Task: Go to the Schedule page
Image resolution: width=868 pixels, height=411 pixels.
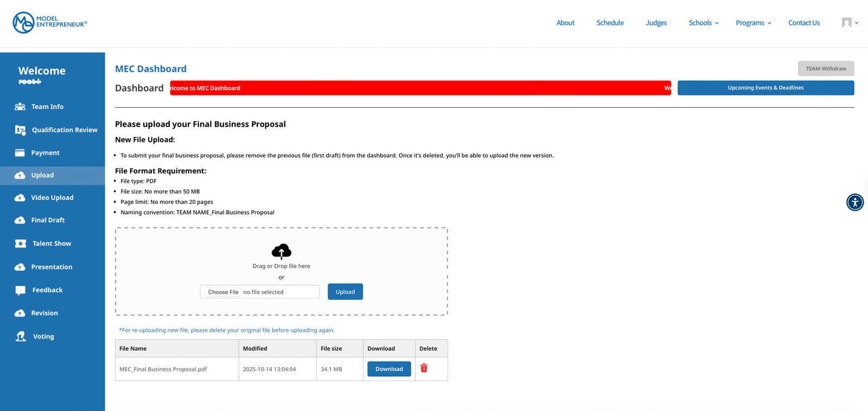Action: coord(610,23)
